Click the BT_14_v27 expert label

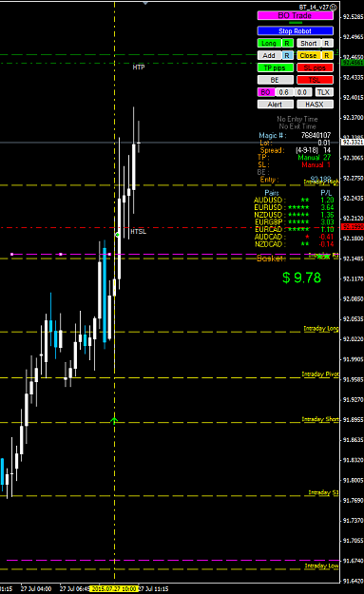314,8
